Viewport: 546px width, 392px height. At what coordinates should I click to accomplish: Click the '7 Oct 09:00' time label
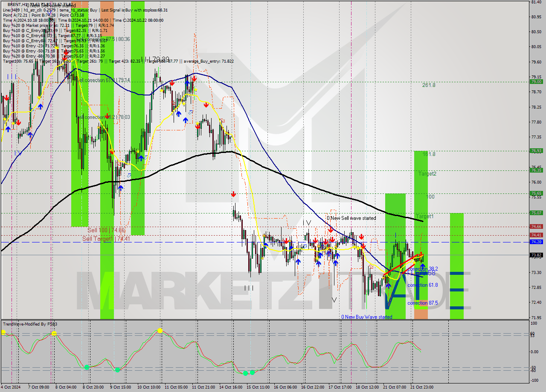(38, 387)
